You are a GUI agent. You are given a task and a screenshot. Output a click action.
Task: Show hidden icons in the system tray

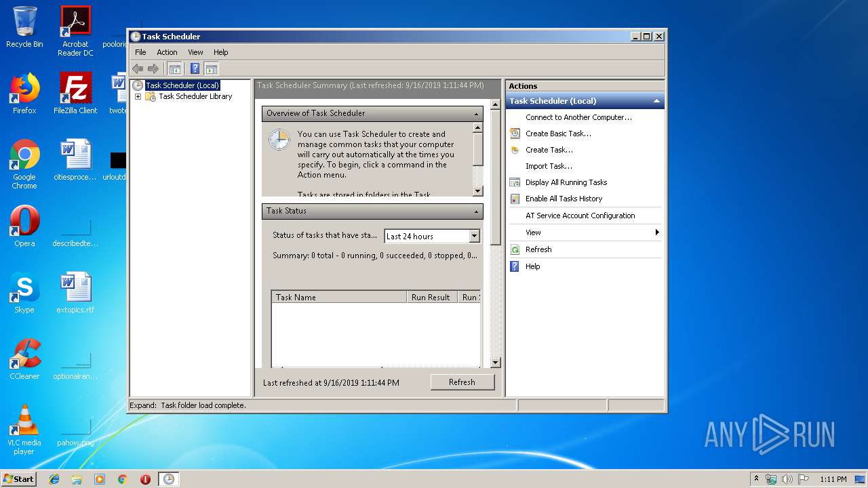(x=756, y=479)
